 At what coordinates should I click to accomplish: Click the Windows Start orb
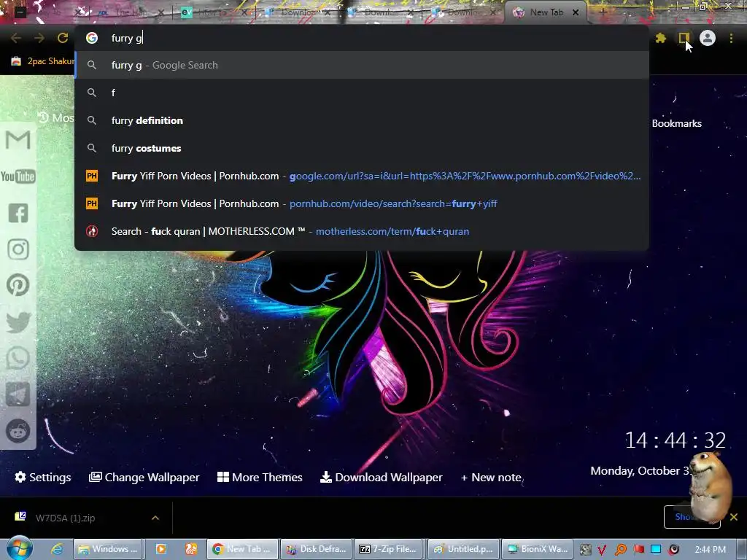19,548
